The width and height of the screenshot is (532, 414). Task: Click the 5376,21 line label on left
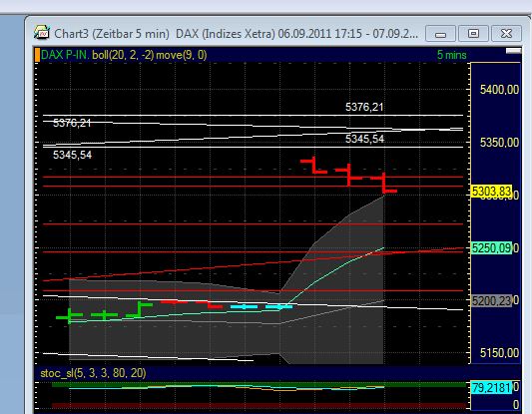coord(72,123)
